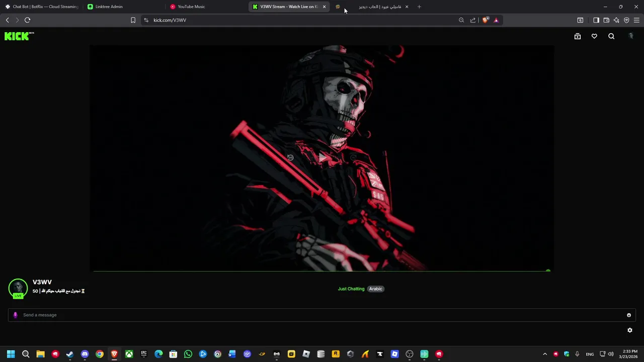Viewport: 644px width, 362px height.
Task: Open Brave VPN shield icon
Action: tap(626, 20)
